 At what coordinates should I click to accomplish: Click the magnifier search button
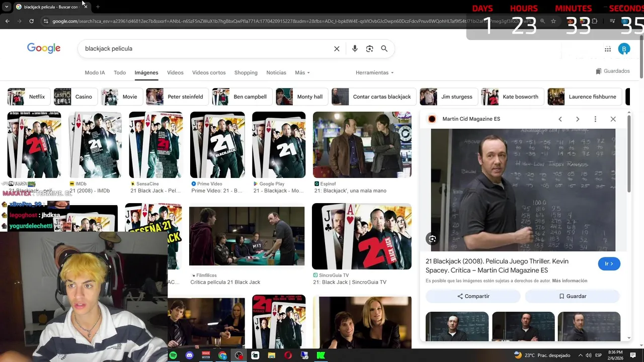point(384,49)
